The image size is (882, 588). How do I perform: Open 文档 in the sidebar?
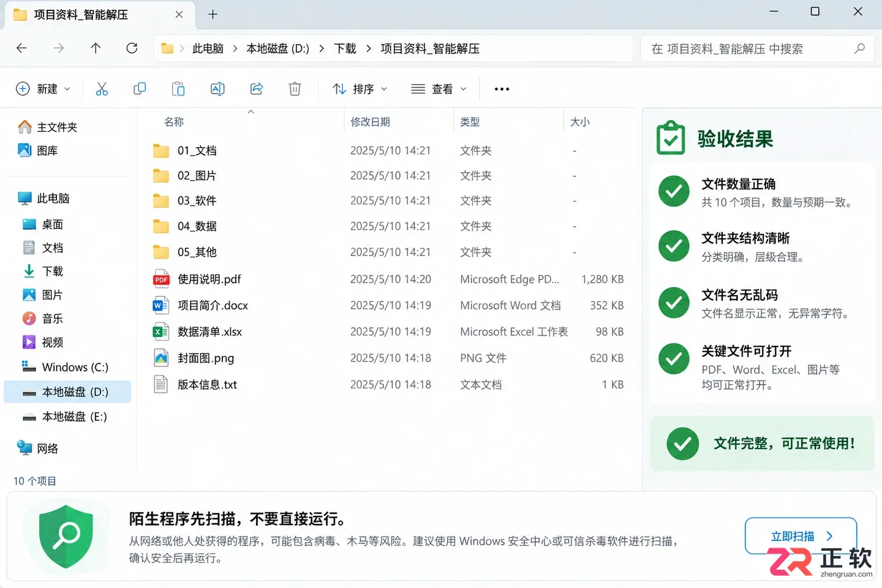(43, 247)
